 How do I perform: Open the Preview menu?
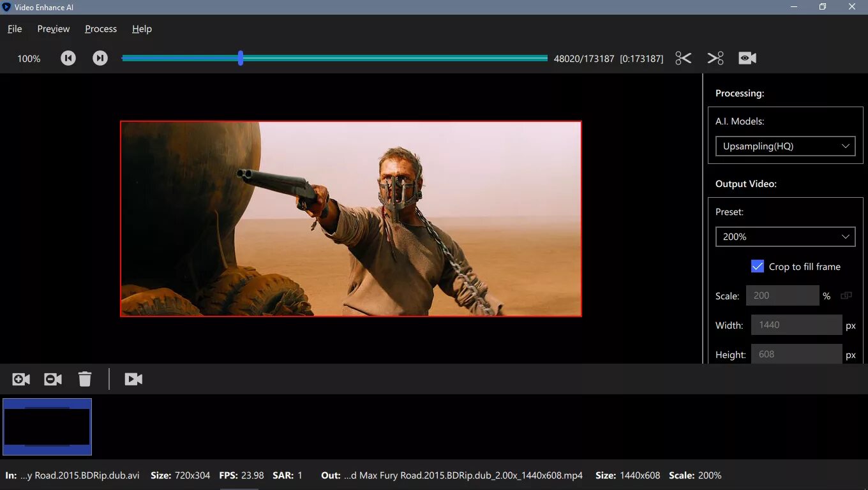(x=54, y=29)
